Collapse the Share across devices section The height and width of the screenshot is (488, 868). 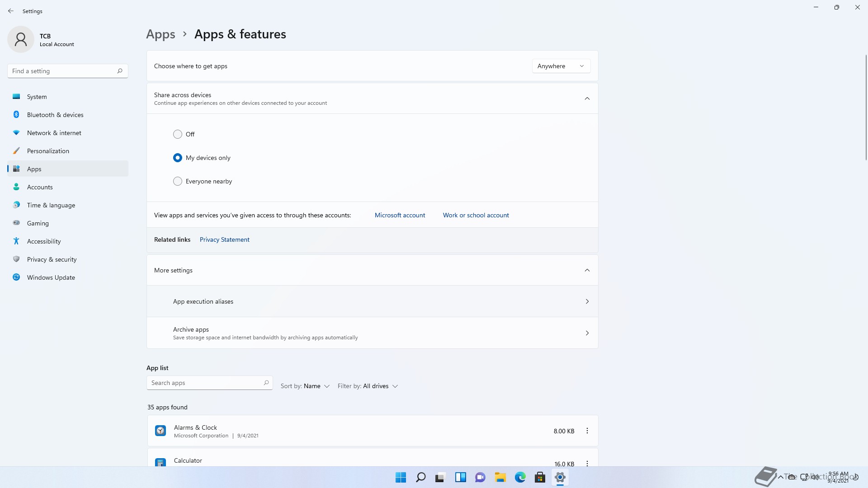tap(587, 99)
